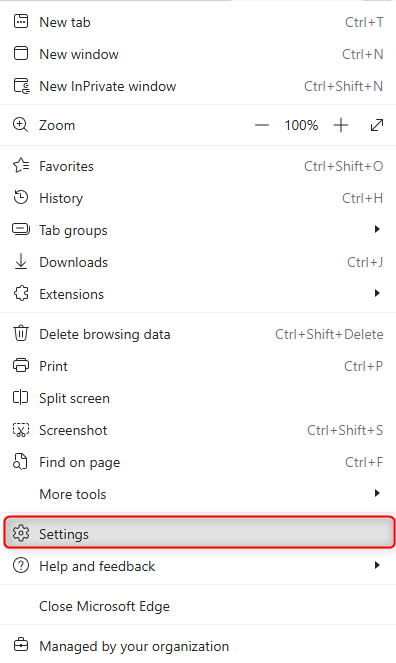Expand the More tools submenu arrow
Viewport: 396px width, 663px height.
tap(377, 493)
